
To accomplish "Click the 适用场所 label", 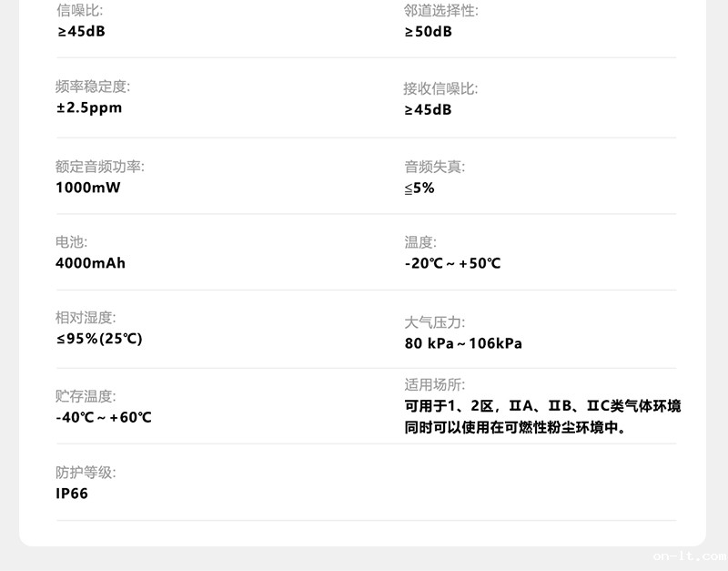I will [x=434, y=385].
